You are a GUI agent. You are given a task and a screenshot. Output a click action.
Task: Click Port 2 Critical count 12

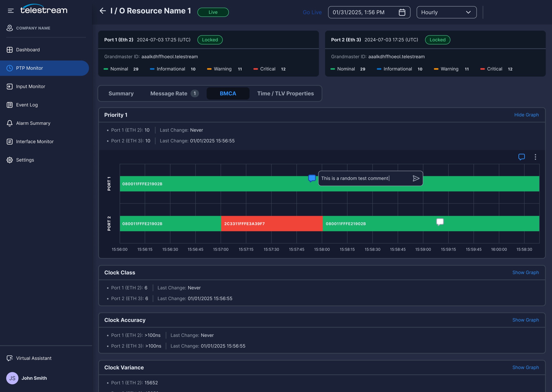(x=510, y=69)
